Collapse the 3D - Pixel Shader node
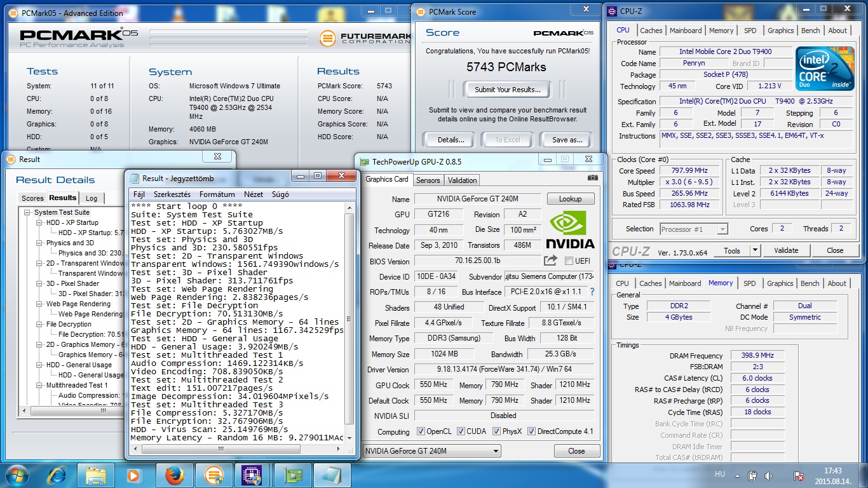Viewport: 868px width, 488px height. (x=39, y=284)
